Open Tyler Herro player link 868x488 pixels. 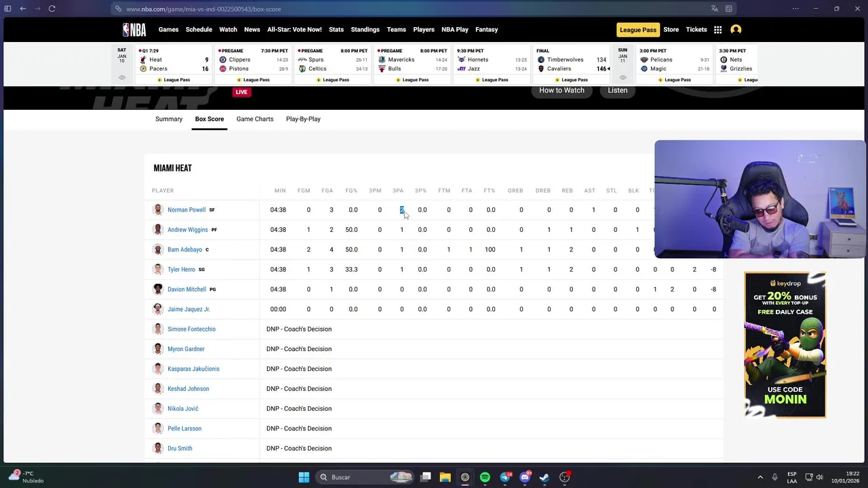(181, 270)
